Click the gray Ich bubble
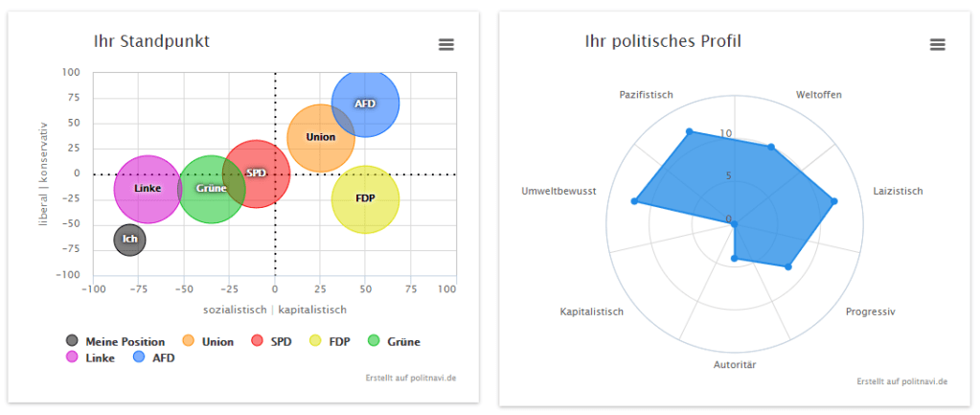The width and height of the screenshot is (980, 415). coord(129,240)
